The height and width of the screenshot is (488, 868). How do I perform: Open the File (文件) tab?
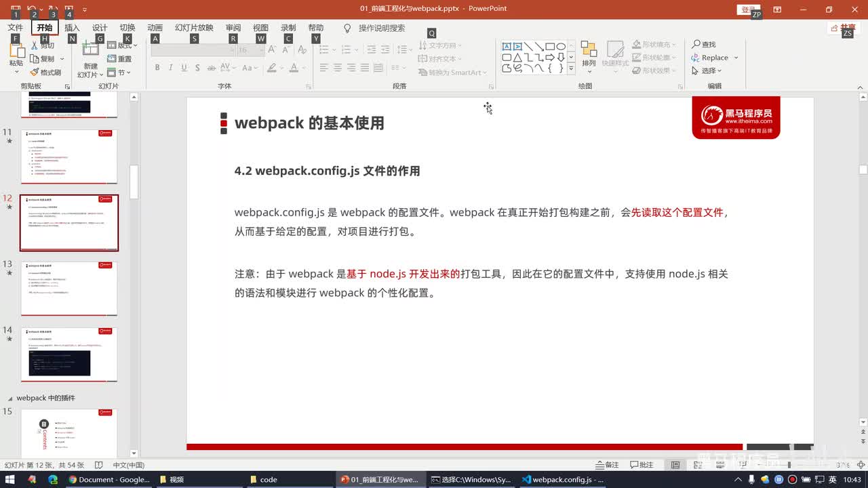(15, 28)
